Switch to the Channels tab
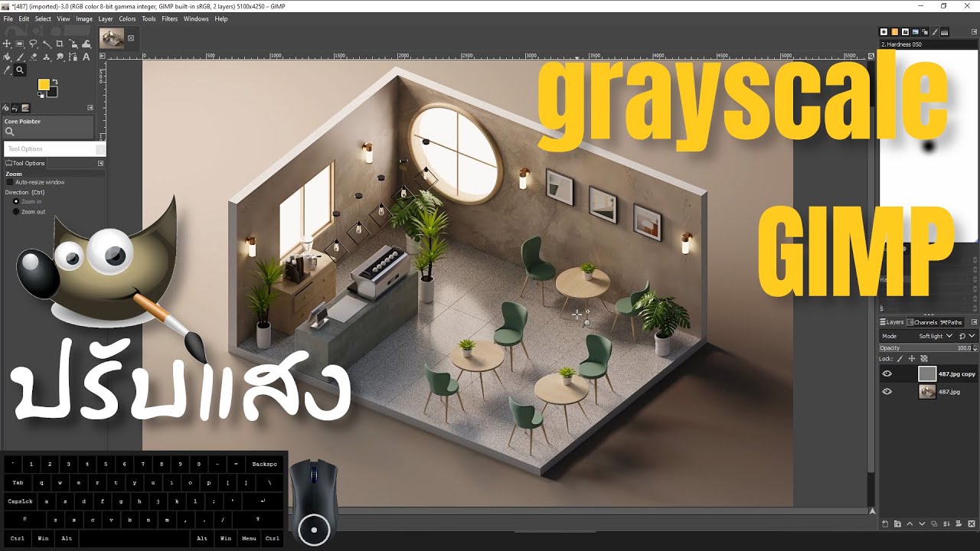The height and width of the screenshot is (551, 980). coord(923,322)
